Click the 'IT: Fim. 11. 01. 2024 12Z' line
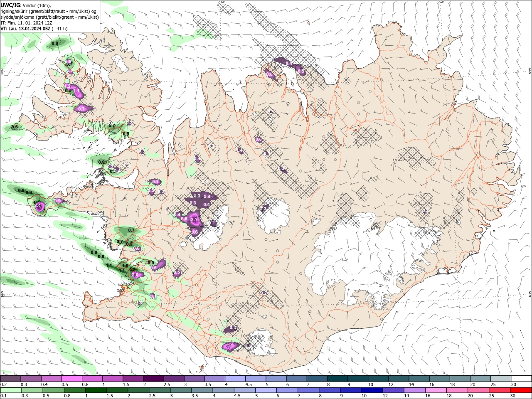The image size is (532, 399). point(26,23)
